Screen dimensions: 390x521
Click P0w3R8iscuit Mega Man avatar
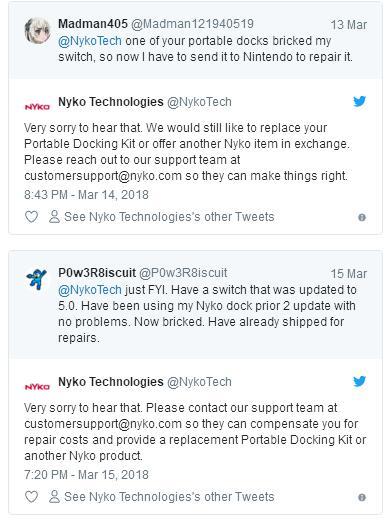coord(37,279)
